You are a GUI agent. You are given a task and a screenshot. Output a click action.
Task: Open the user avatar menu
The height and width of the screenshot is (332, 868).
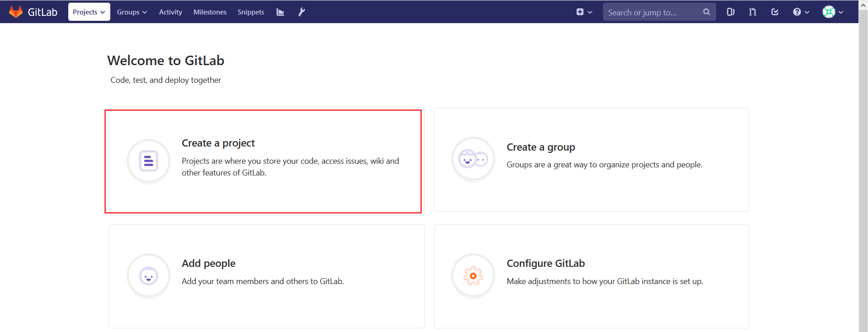pos(833,12)
